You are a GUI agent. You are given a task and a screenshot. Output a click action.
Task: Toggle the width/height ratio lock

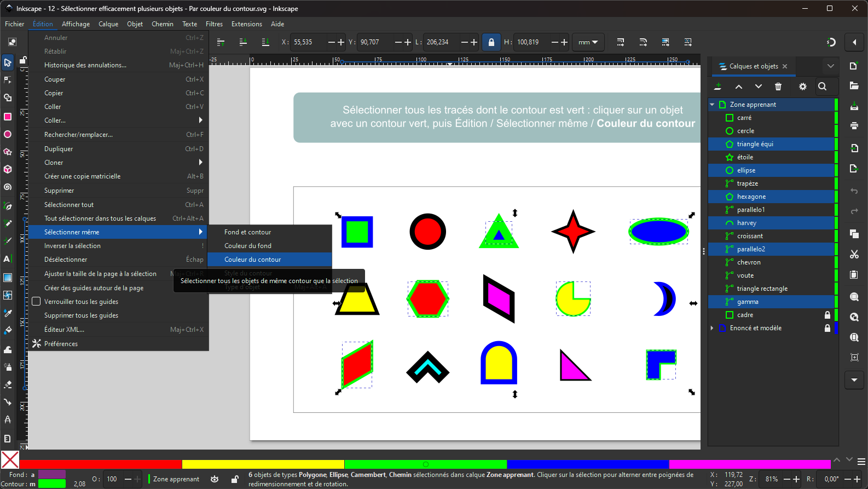pyautogui.click(x=491, y=42)
